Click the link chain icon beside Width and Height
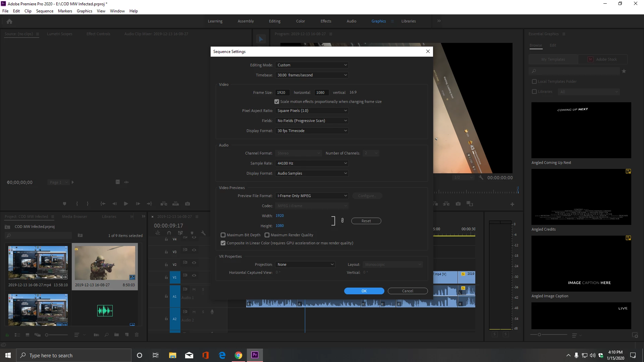The image size is (644, 362). click(342, 221)
